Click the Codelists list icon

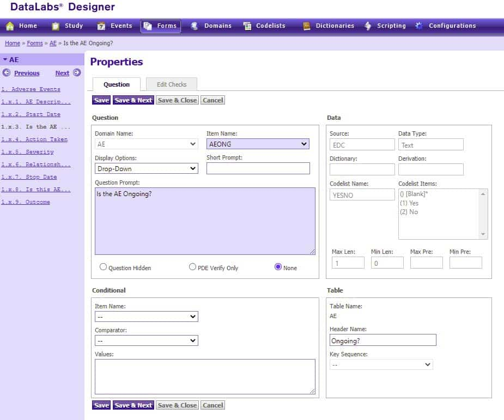coord(247,26)
